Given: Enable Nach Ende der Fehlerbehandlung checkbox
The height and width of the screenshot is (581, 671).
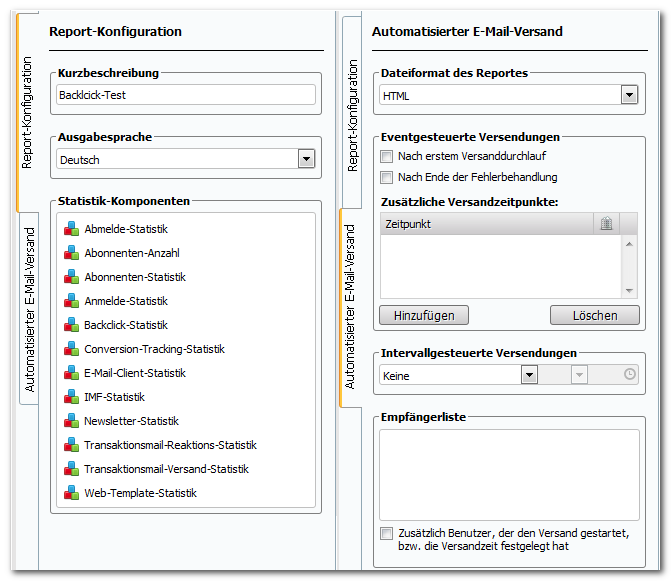Looking at the screenshot, I should coord(386,177).
